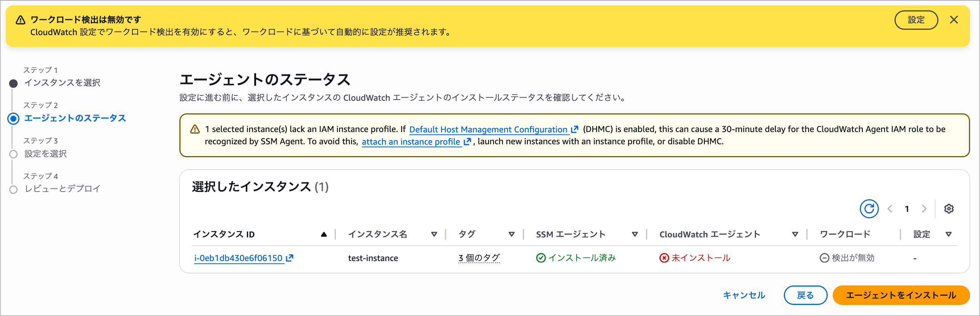Refresh the selected instances table
The height and width of the screenshot is (316, 980).
[869, 209]
